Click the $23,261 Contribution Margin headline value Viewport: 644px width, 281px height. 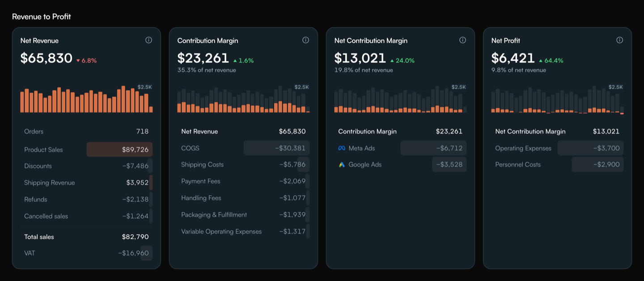203,59
